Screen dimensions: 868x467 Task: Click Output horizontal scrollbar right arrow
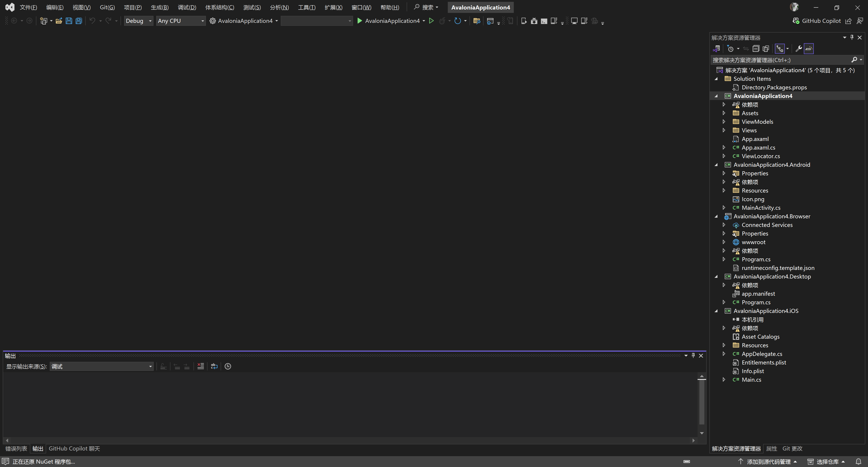(x=693, y=440)
